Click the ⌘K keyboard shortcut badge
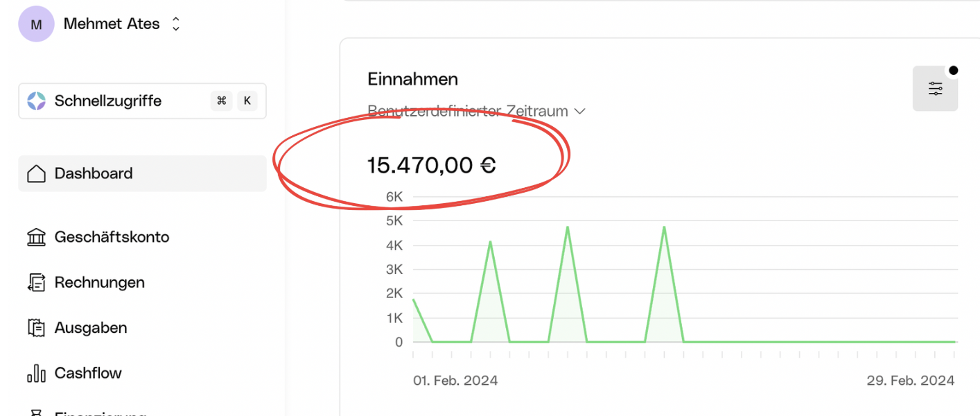Viewport: 980px width, 416px height. click(x=234, y=101)
